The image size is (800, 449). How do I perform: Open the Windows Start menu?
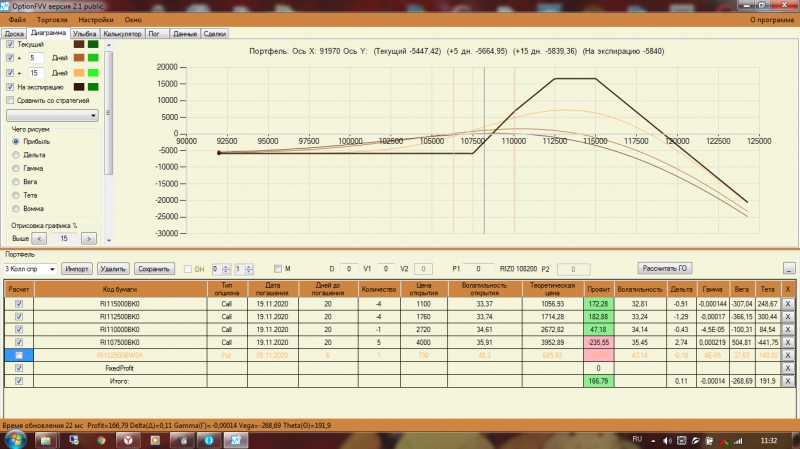click(14, 440)
